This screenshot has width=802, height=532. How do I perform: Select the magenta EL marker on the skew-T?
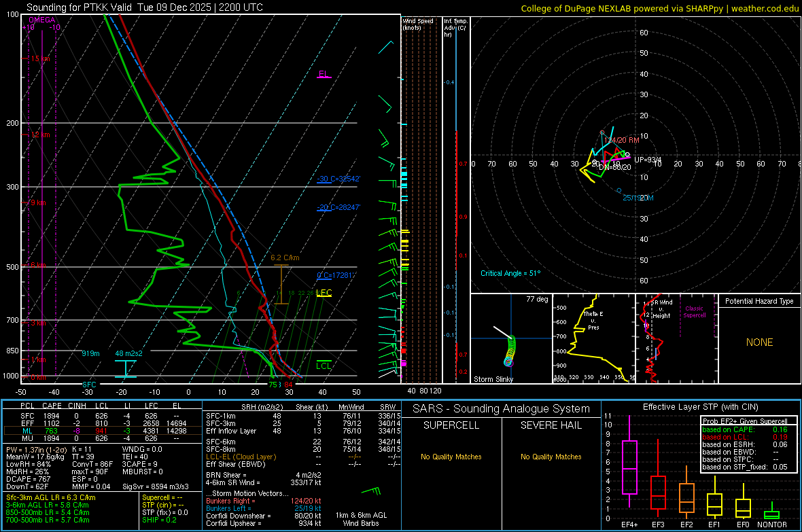[x=324, y=74]
